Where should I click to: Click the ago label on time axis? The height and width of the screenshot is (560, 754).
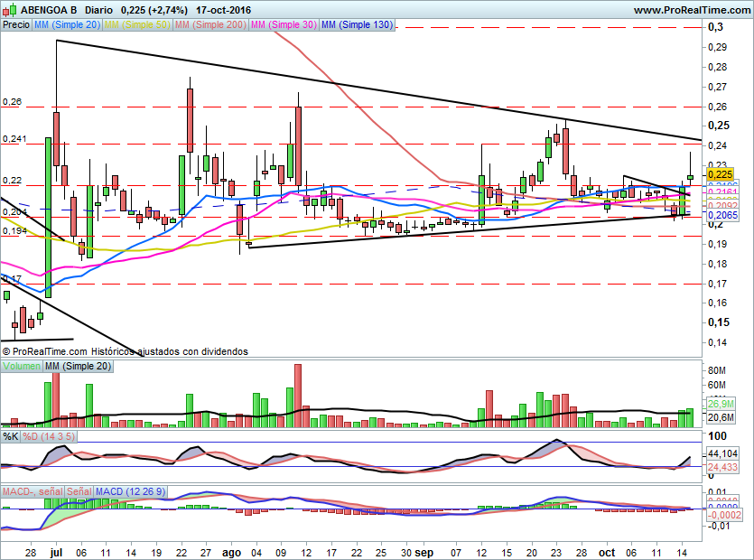(x=231, y=553)
